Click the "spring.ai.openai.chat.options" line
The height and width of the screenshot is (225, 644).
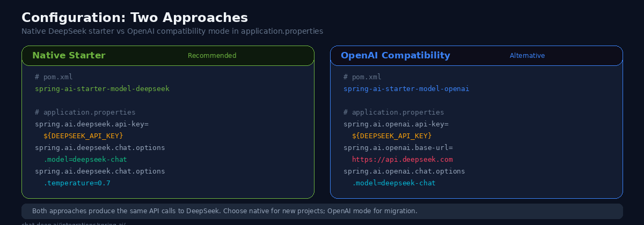(x=404, y=171)
